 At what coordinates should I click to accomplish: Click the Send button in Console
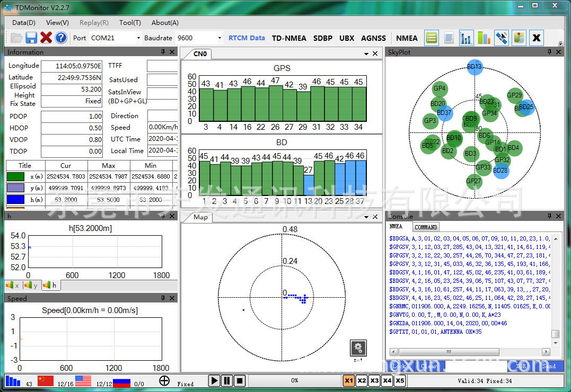tap(549, 366)
